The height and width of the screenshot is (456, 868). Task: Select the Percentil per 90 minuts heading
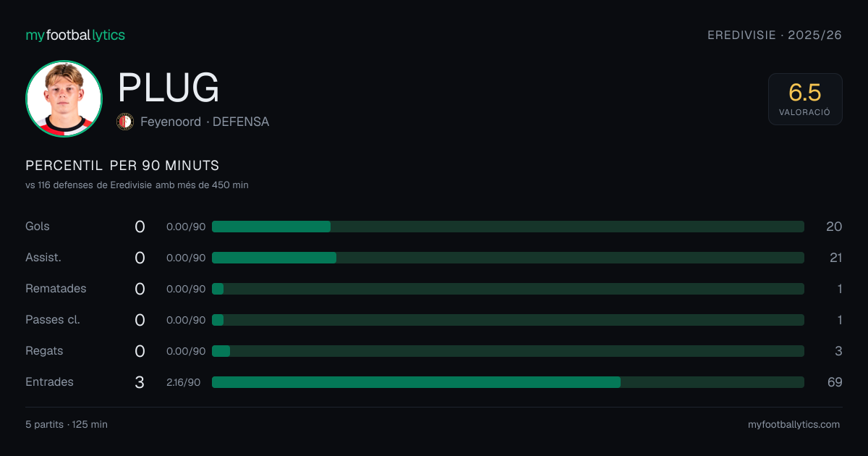click(122, 166)
